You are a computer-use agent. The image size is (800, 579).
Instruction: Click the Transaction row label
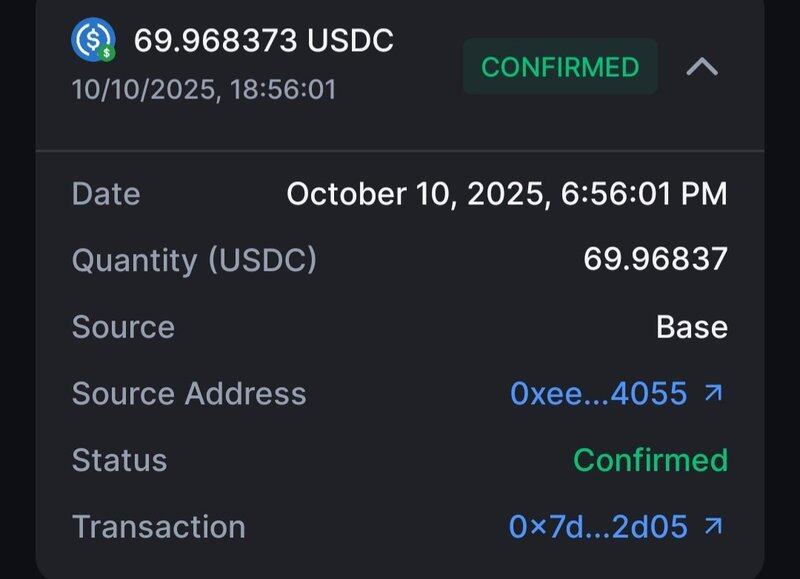pos(158,526)
